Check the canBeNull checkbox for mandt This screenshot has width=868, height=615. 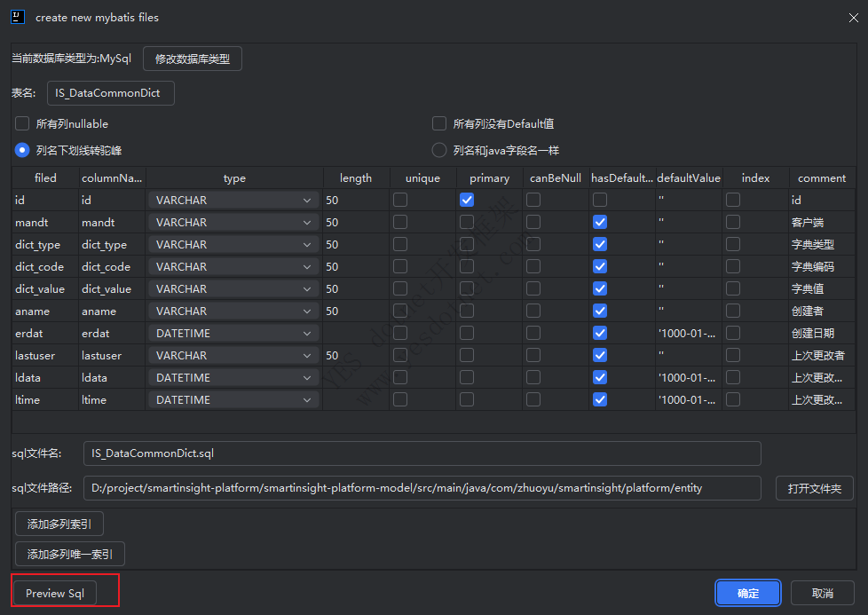[x=533, y=222]
